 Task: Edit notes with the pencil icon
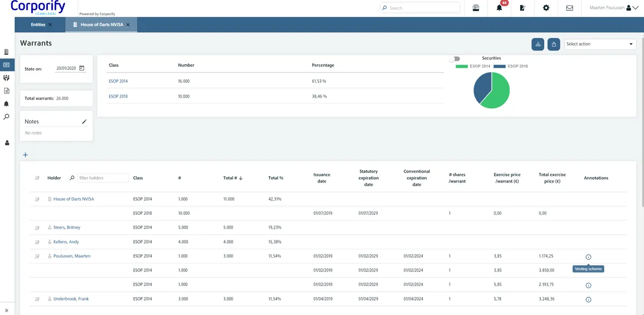point(84,122)
